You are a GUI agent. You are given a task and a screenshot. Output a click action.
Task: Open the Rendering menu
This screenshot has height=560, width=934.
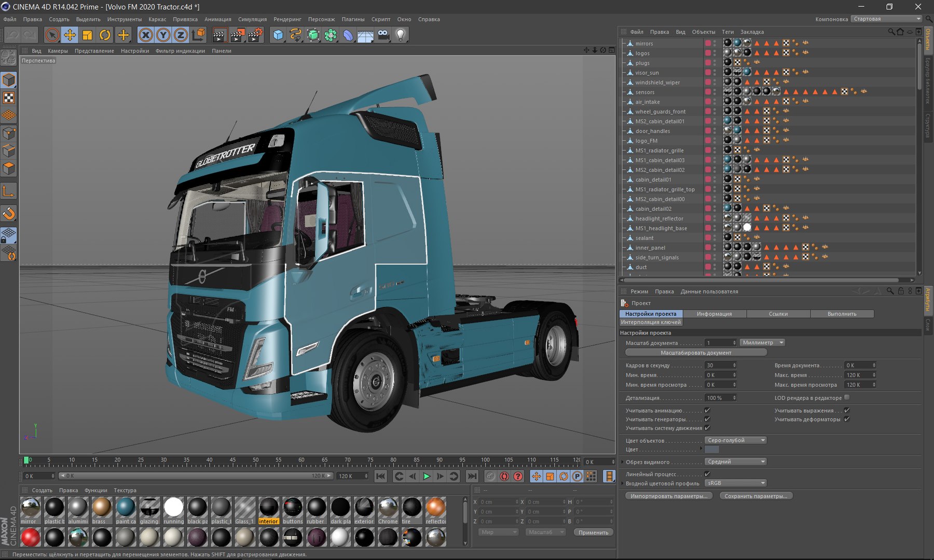287,19
